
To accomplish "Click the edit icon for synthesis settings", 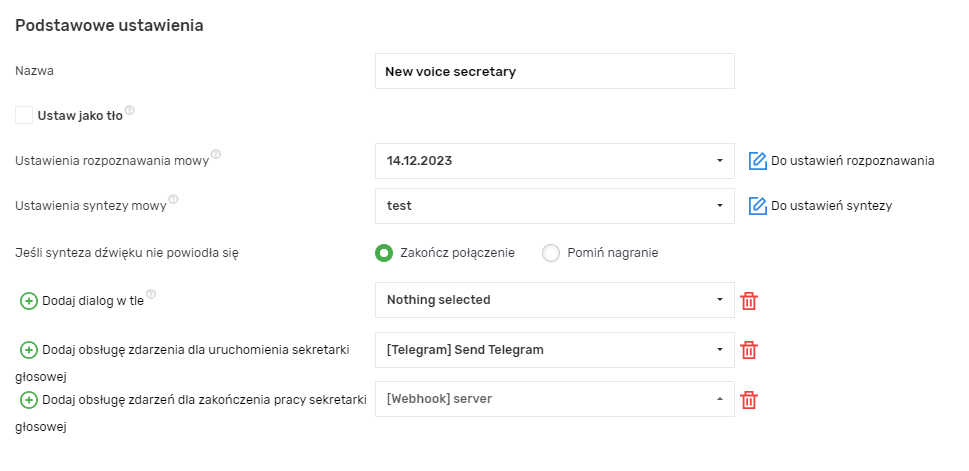I will pos(757,206).
